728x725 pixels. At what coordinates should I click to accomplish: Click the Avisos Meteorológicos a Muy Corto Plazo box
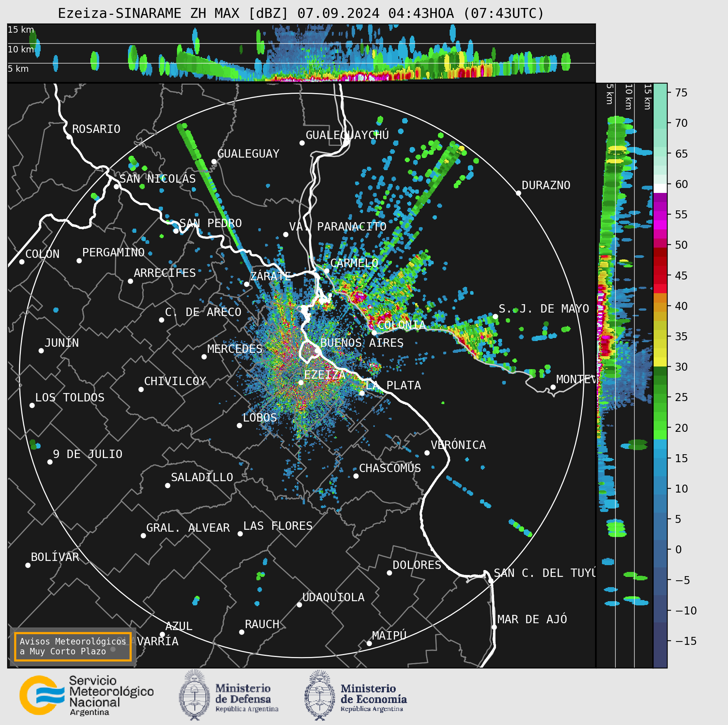73,646
